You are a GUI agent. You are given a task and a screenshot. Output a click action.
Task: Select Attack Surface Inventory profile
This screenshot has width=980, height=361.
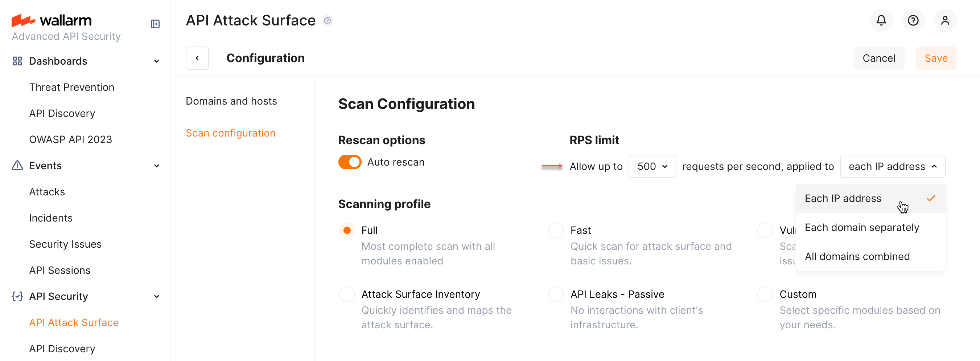pyautogui.click(x=347, y=293)
